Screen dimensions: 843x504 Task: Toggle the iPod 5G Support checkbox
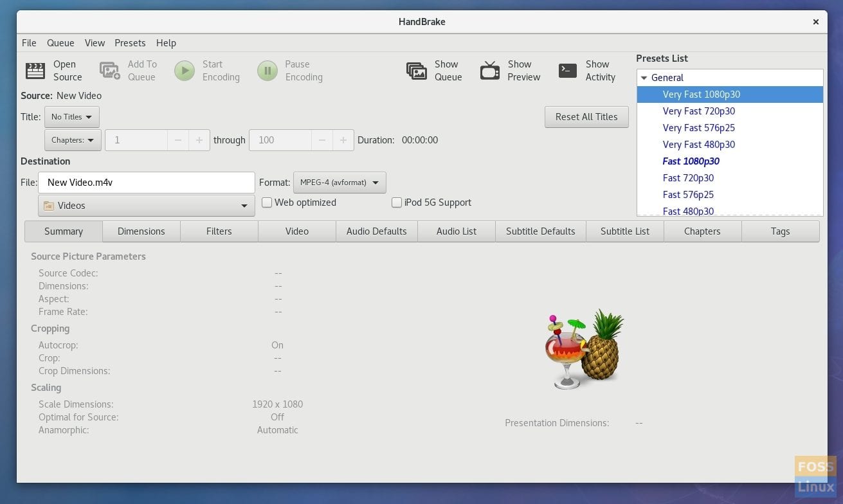click(x=397, y=203)
